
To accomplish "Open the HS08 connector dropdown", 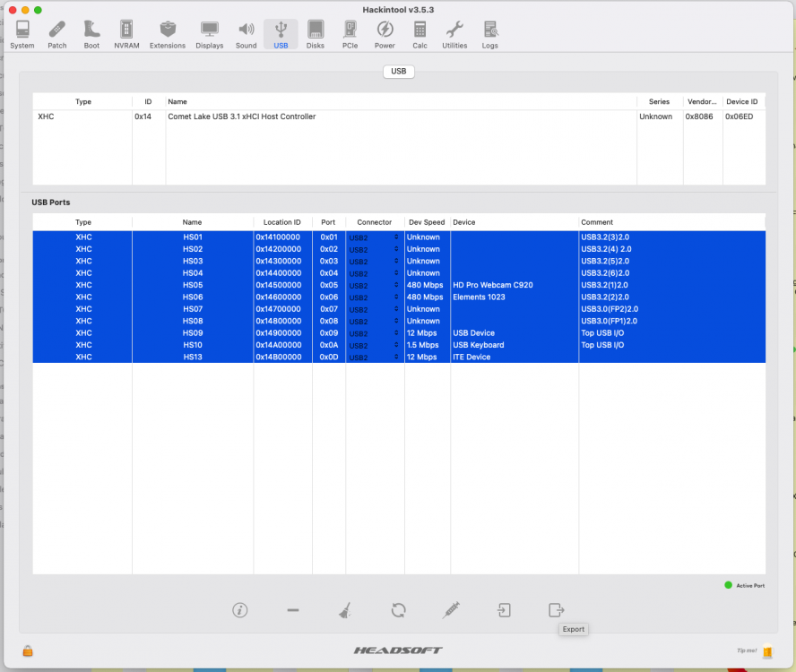I will point(374,322).
